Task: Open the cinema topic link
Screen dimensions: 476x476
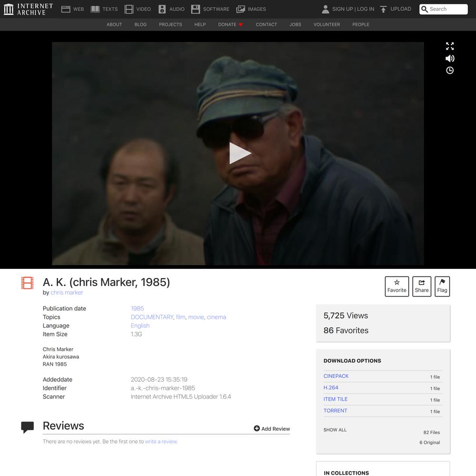Action: tap(217, 317)
